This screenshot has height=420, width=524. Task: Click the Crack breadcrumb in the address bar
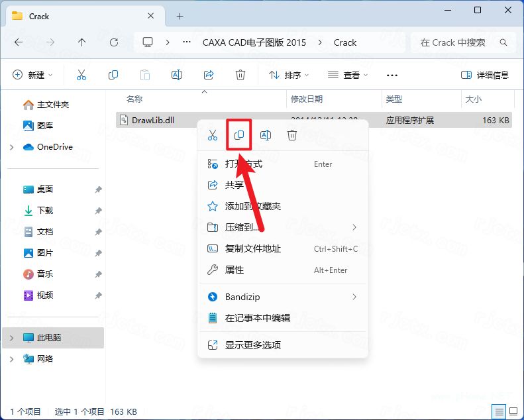(345, 42)
